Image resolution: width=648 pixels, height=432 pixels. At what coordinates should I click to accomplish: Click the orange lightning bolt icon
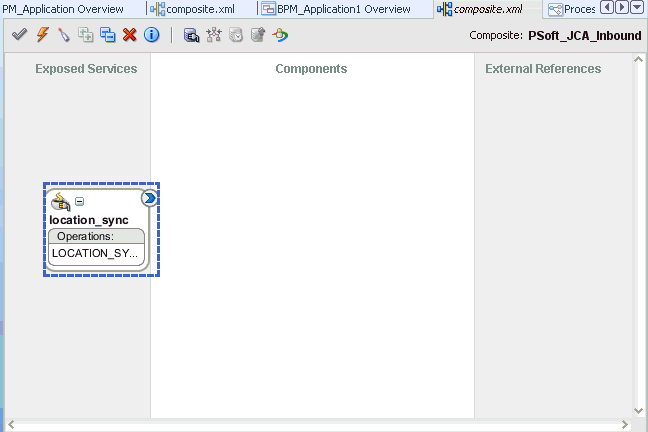click(42, 35)
